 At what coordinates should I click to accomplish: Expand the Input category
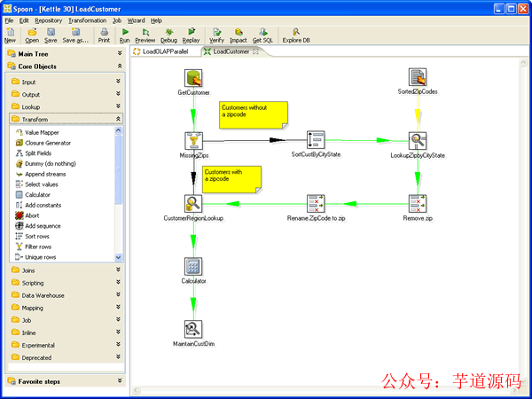click(x=118, y=82)
